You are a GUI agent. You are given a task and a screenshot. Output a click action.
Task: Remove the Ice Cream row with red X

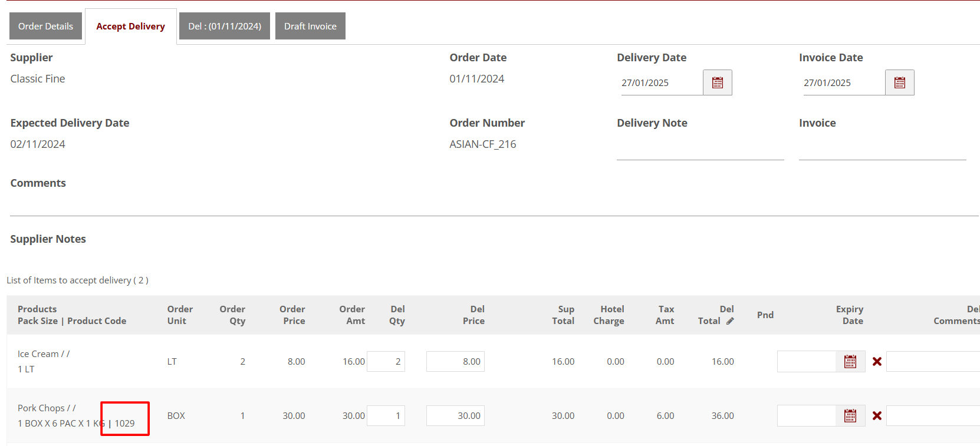coord(877,362)
